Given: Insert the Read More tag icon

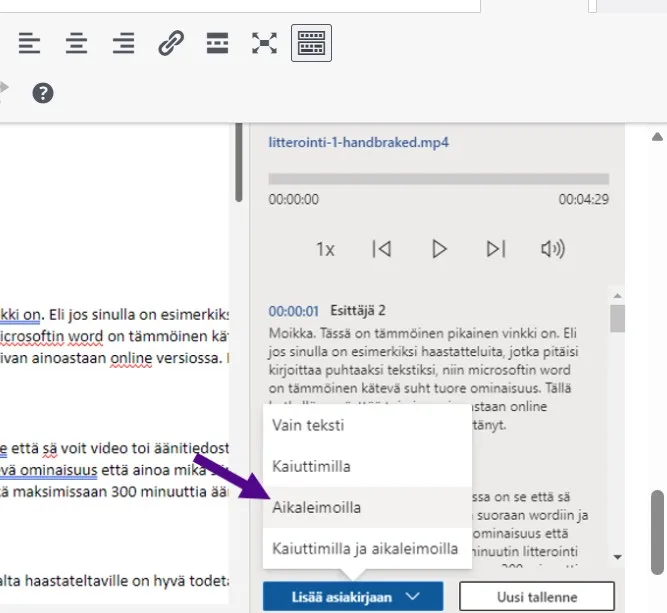Looking at the screenshot, I should tap(217, 43).
